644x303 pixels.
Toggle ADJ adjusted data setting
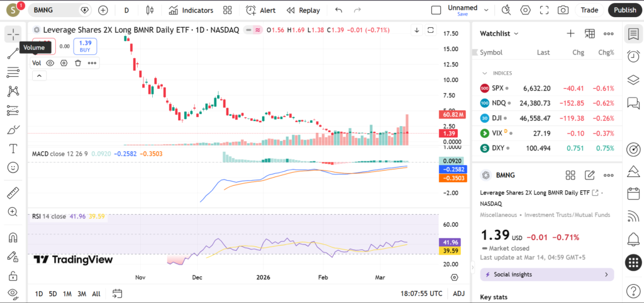coord(459,294)
